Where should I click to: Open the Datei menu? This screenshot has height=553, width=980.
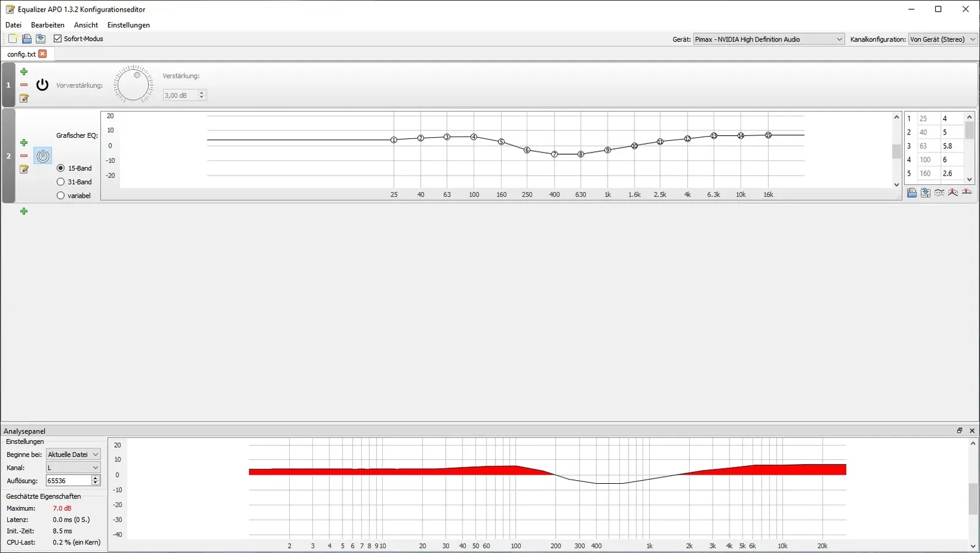[x=13, y=25]
